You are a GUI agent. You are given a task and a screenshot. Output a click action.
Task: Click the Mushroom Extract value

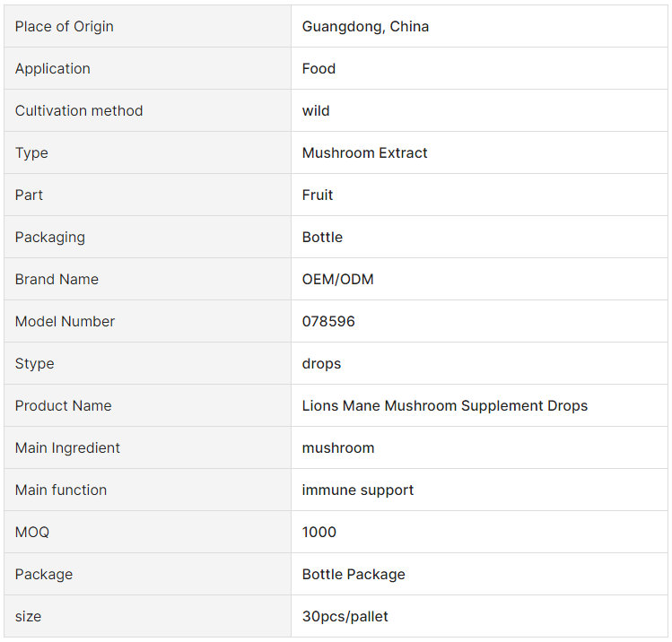[x=364, y=153]
